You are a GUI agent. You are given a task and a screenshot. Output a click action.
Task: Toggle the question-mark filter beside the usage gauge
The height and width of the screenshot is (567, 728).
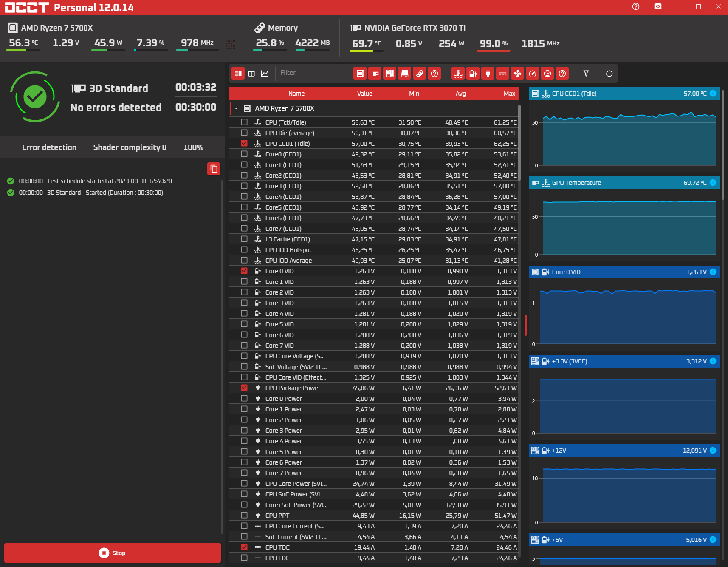(x=562, y=74)
